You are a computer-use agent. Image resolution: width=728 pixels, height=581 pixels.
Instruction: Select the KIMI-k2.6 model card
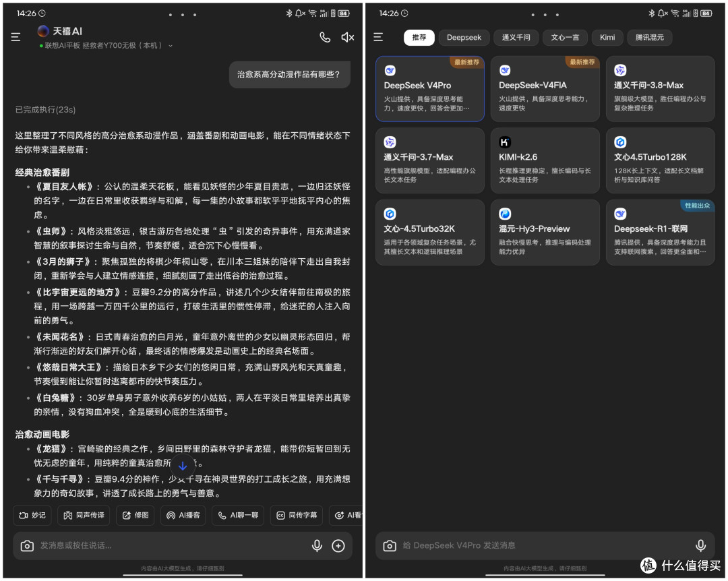545,160
